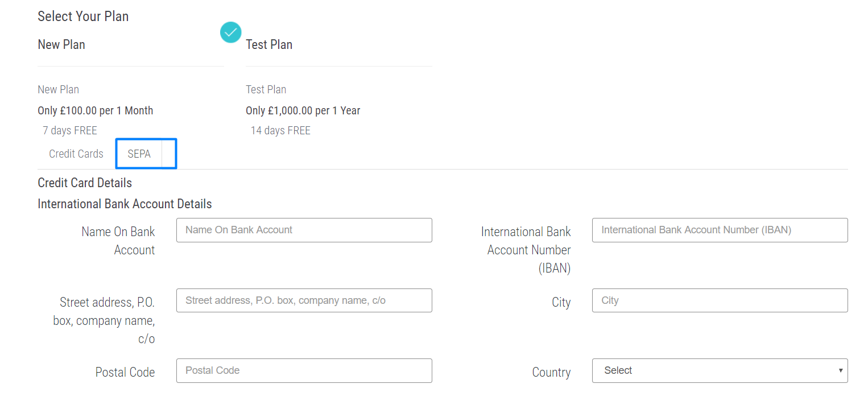
Task: Focus the Name On Bank Account field
Action: tap(304, 230)
